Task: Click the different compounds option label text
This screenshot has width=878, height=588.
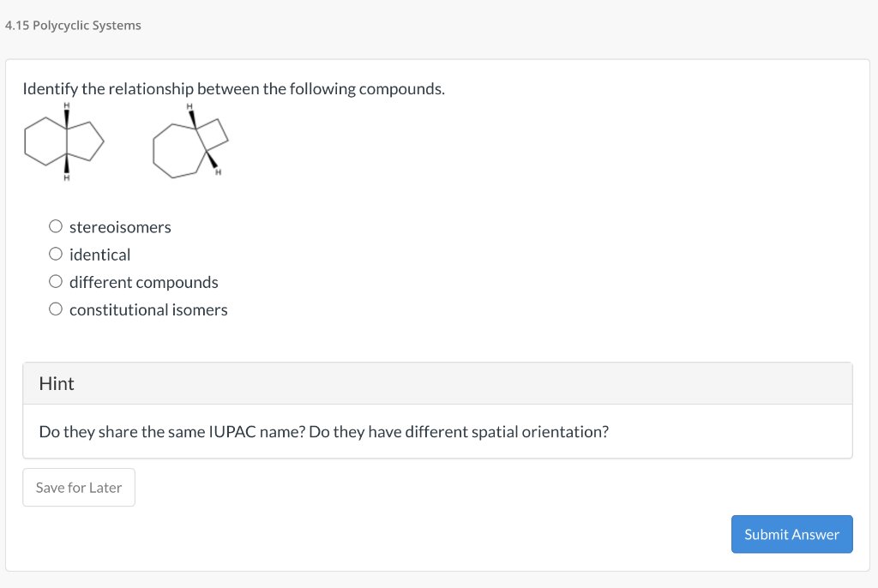Action: pyautogui.click(x=144, y=281)
